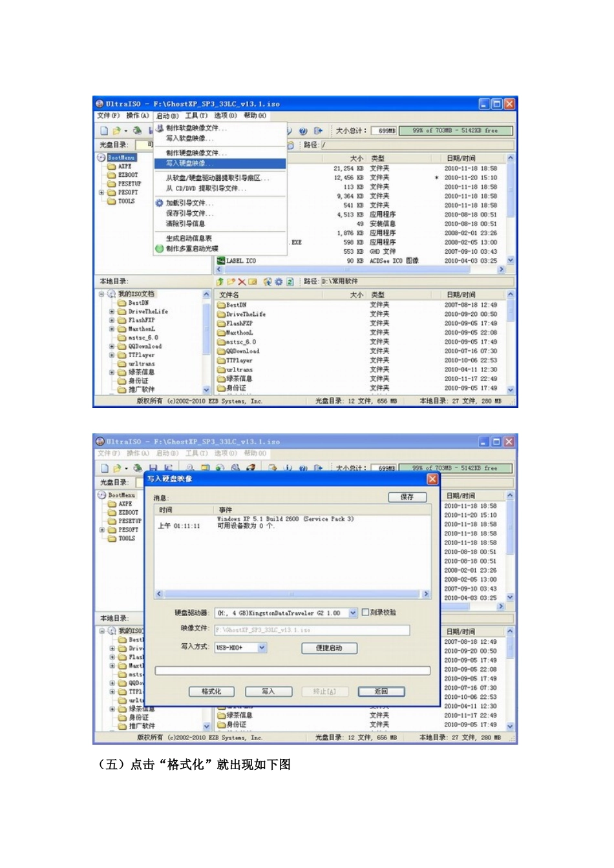Click 保存 button in 写入硬盘映像 dialog
The width and height of the screenshot is (614, 868).
(407, 497)
